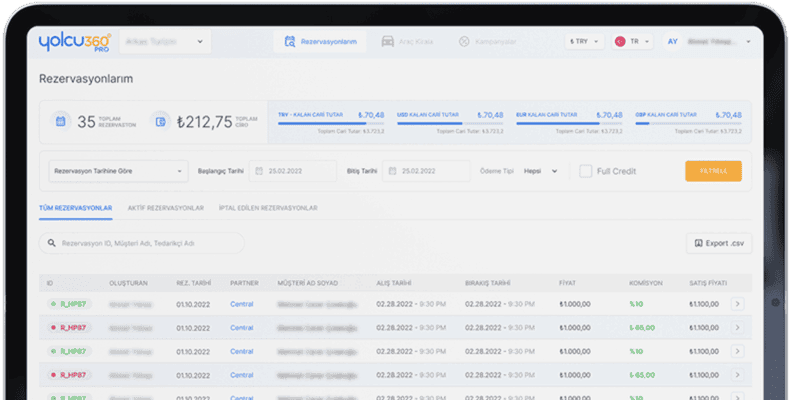Click the magnifier icon in the search box

click(51, 243)
